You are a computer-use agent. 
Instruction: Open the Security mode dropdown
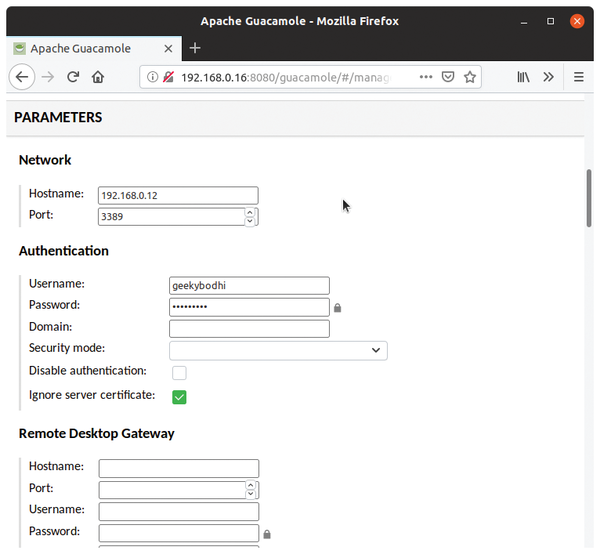278,350
